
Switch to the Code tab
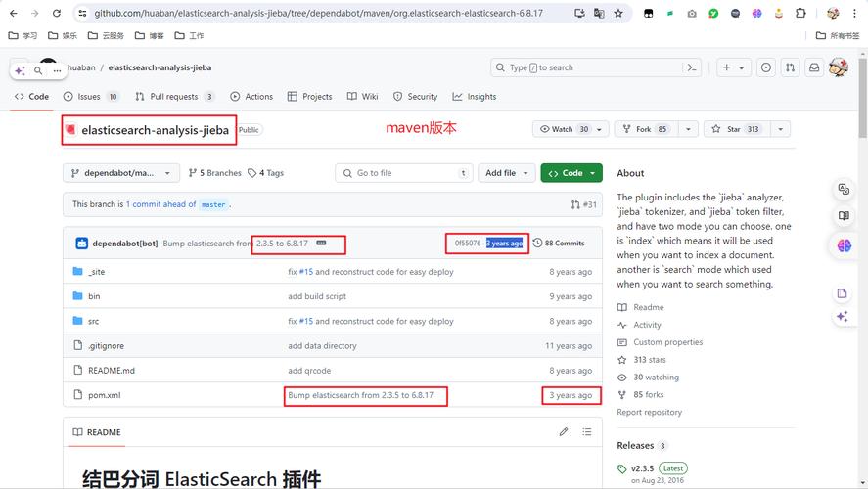[x=31, y=96]
